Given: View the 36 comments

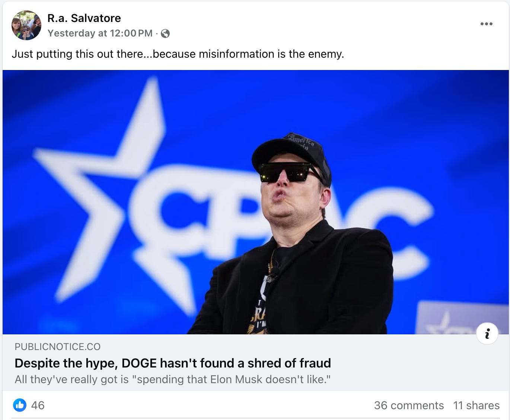Looking at the screenshot, I should click(409, 405).
